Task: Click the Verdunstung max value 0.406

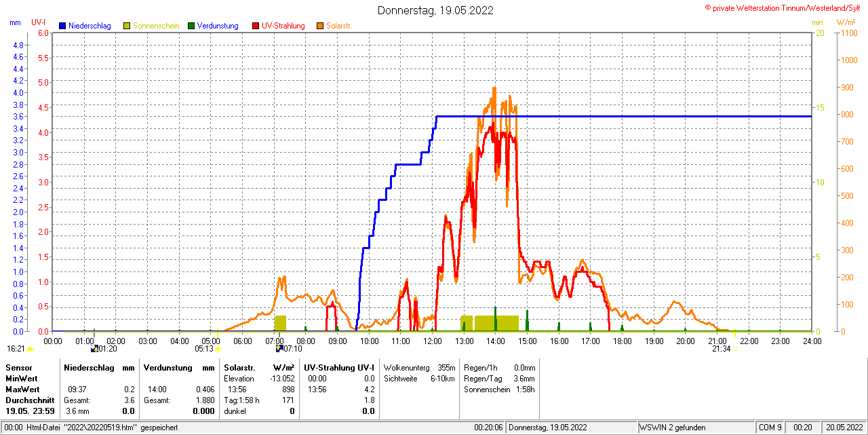Action: [205, 390]
